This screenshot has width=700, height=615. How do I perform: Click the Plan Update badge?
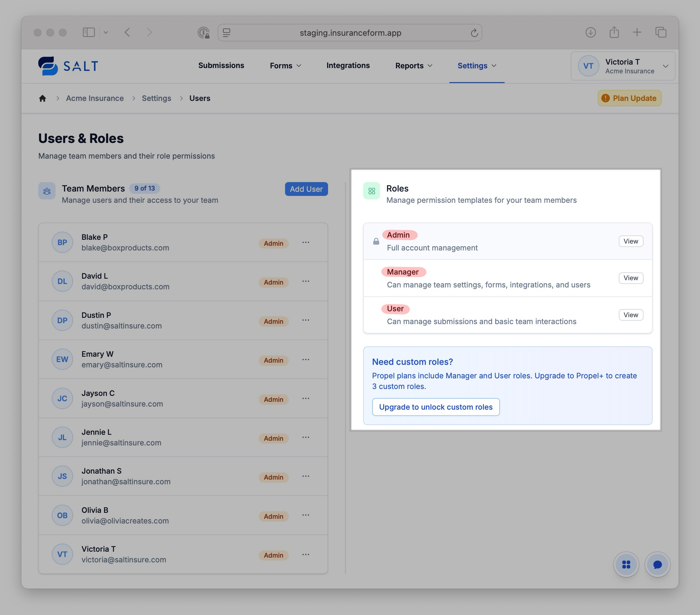629,98
